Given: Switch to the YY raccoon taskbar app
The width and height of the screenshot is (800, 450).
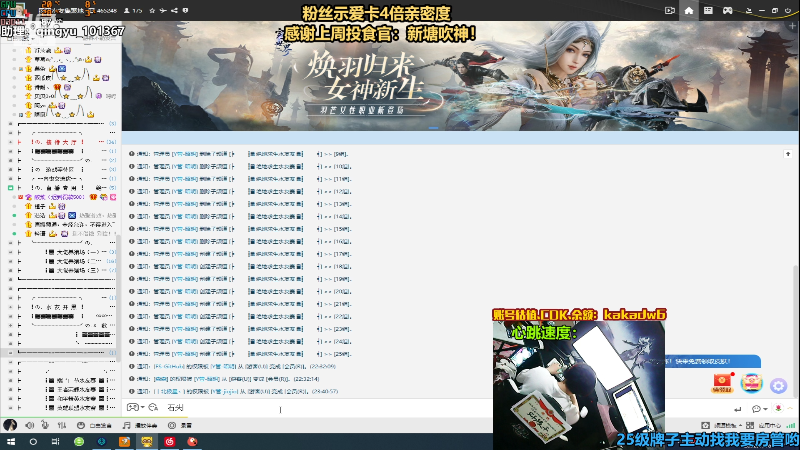Looking at the screenshot, I should coord(147,442).
